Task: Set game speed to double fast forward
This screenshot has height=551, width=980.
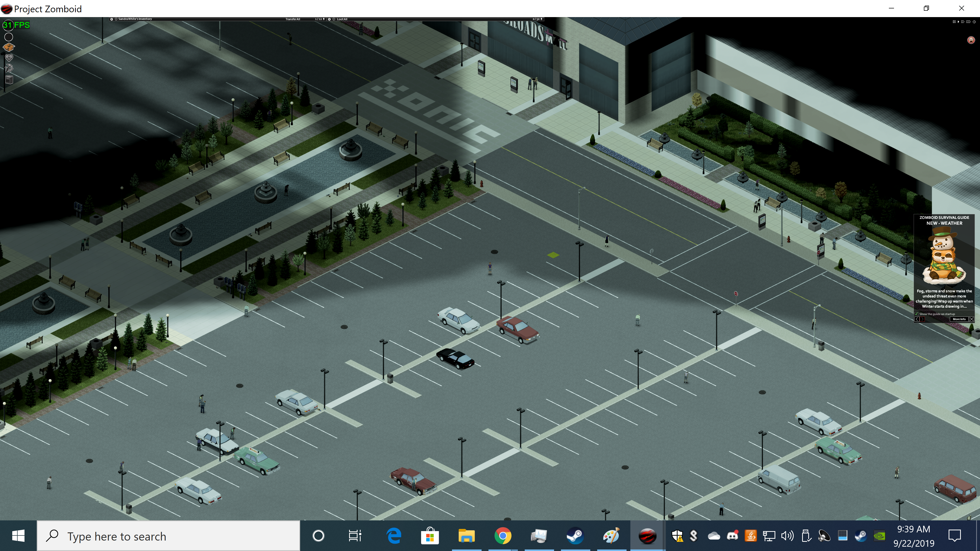Action: pos(963,22)
